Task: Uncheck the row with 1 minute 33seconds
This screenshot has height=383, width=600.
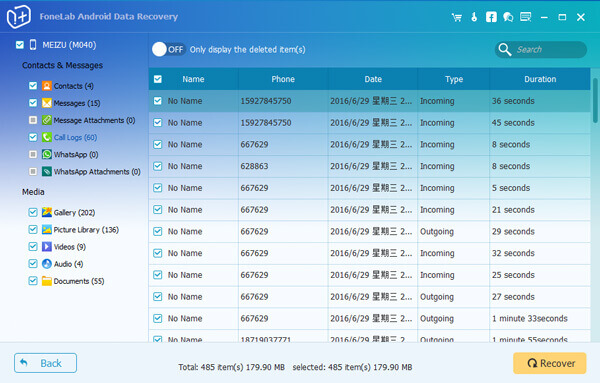Action: coord(158,318)
